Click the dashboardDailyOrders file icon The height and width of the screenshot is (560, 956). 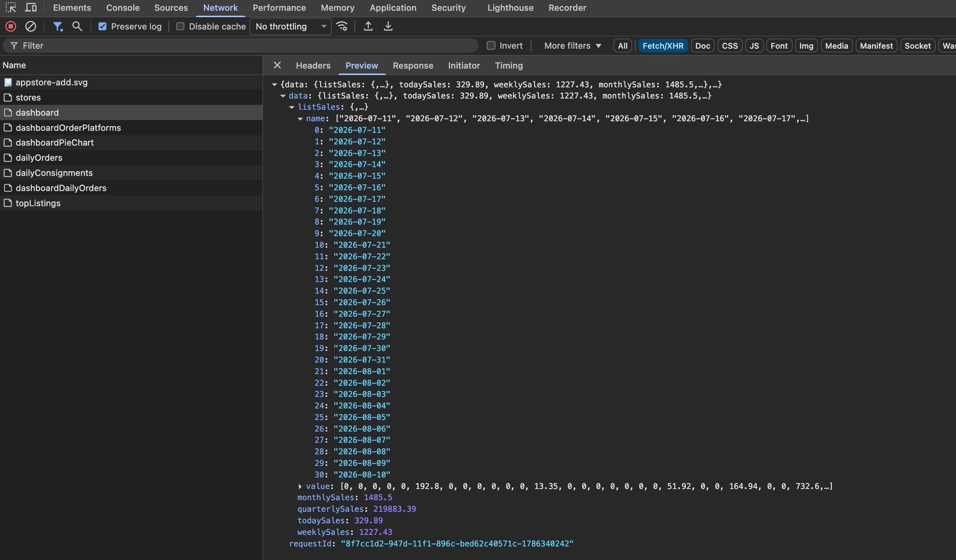coord(8,188)
